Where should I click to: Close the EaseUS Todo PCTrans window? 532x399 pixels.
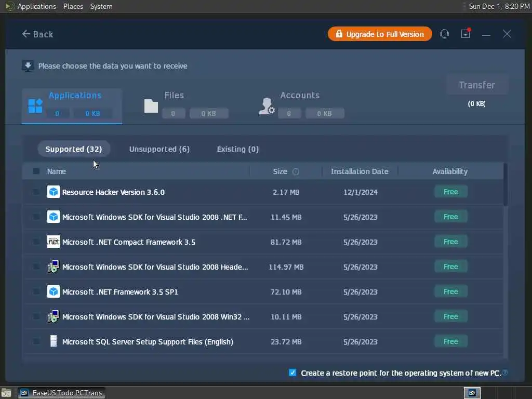(x=507, y=34)
